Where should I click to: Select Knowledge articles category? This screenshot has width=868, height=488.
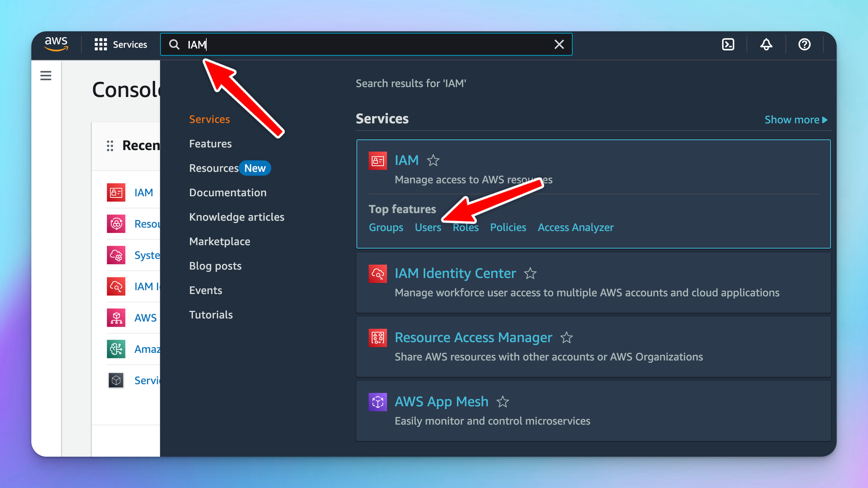pos(236,217)
